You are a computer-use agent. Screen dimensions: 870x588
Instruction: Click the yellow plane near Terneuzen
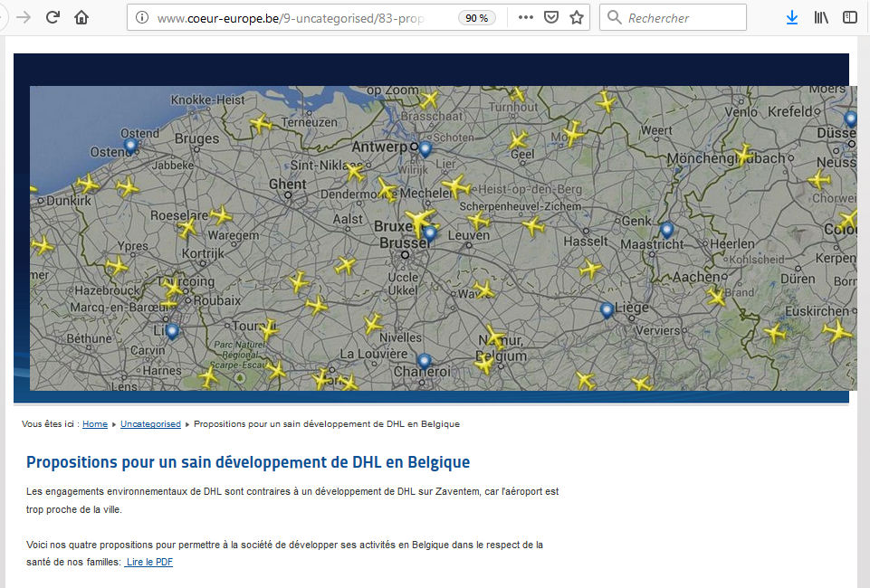[261, 123]
